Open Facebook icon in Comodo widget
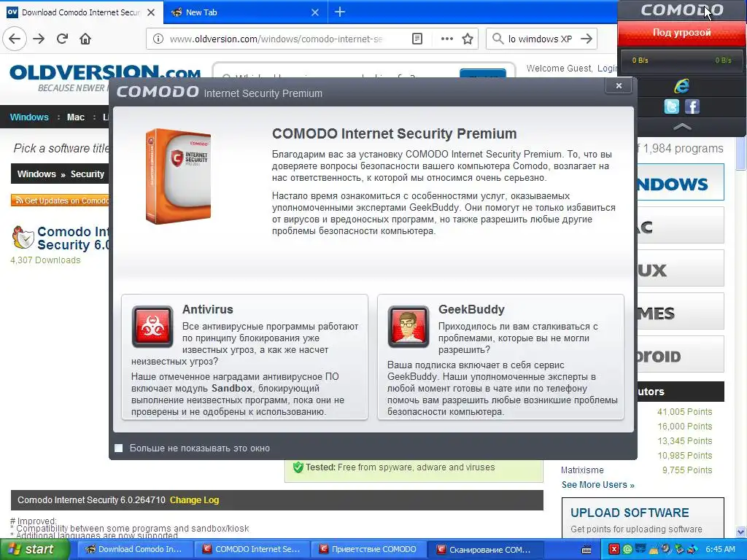The width and height of the screenshot is (747, 560). point(692,106)
